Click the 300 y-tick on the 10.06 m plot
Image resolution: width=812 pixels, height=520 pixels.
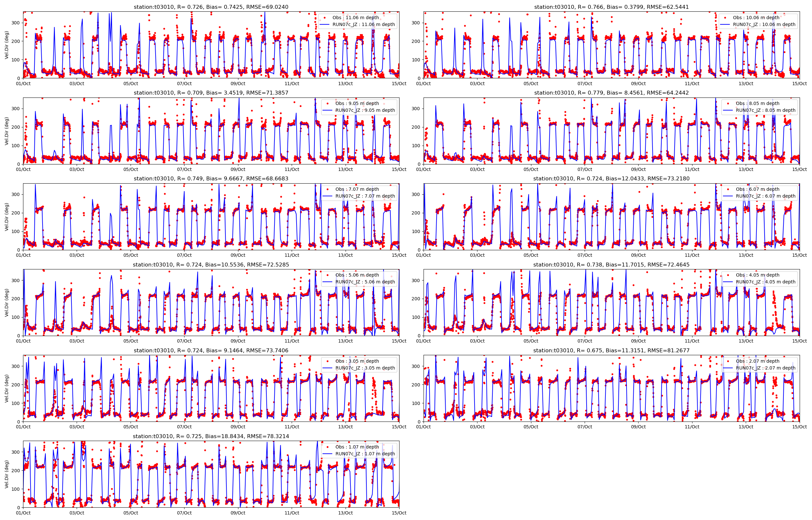pyautogui.click(x=415, y=23)
